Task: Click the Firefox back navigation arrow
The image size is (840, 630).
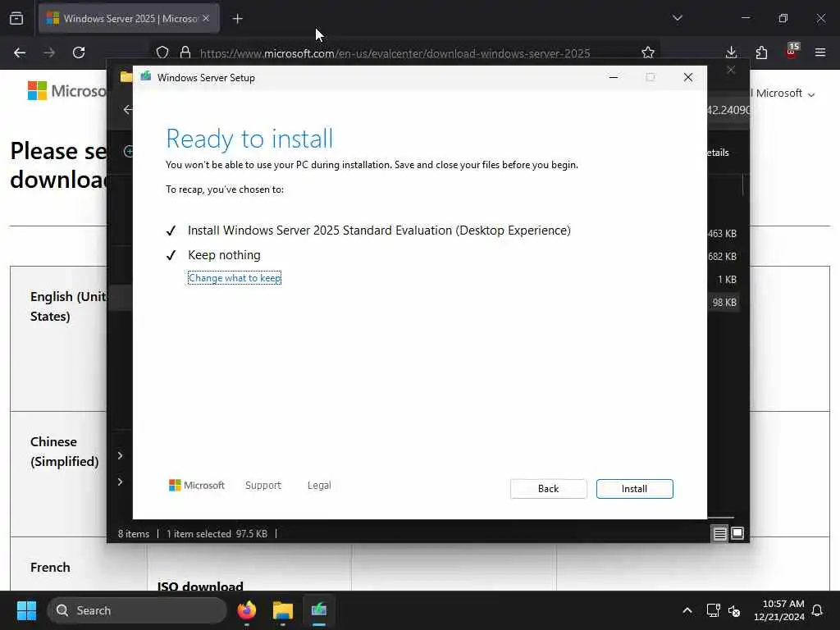Action: click(20, 52)
